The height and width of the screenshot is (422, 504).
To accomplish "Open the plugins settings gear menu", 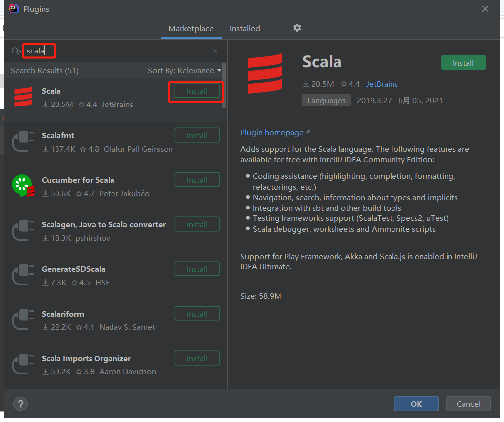I will 297,28.
